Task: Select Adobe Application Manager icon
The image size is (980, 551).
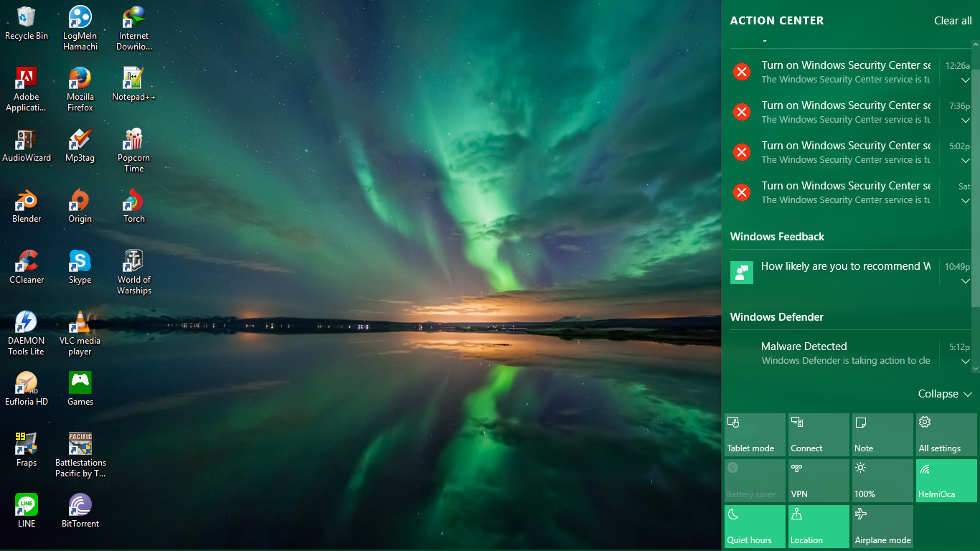Action: (27, 89)
